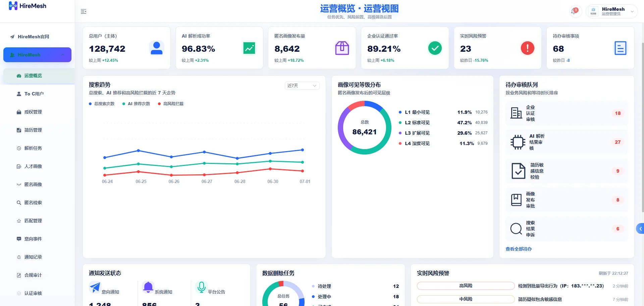The width and height of the screenshot is (644, 306).
Task: Click the 意向事件 chat icon in sidebar
Action: click(x=19, y=239)
